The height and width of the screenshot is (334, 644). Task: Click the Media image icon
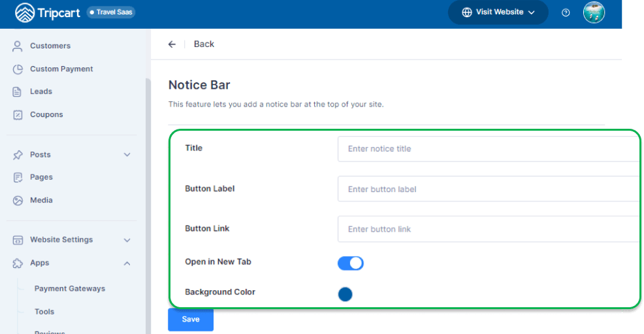[18, 201]
